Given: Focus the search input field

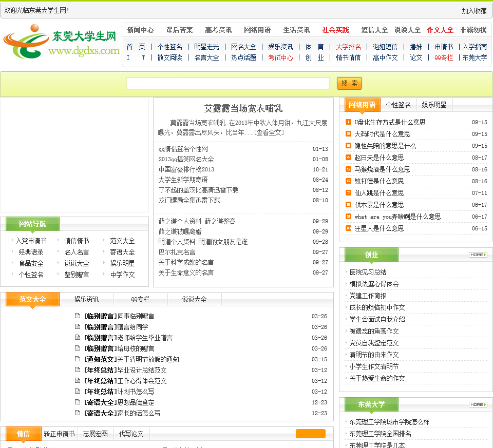Looking at the screenshot, I should [x=227, y=84].
